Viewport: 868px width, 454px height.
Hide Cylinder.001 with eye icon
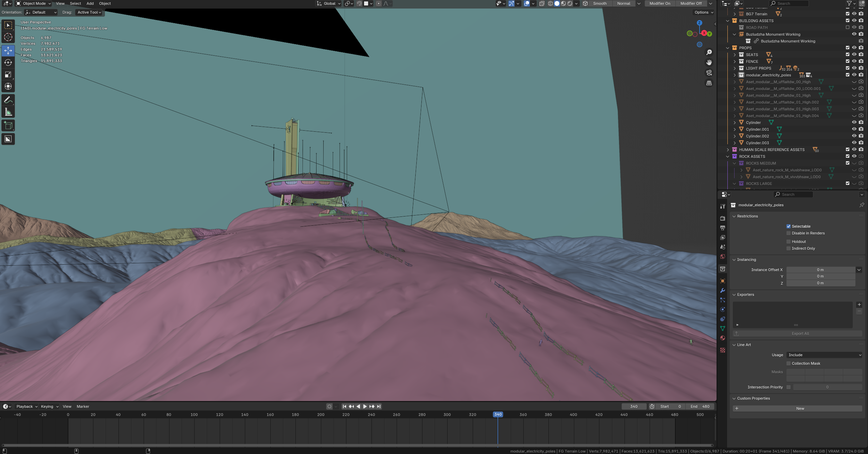854,129
